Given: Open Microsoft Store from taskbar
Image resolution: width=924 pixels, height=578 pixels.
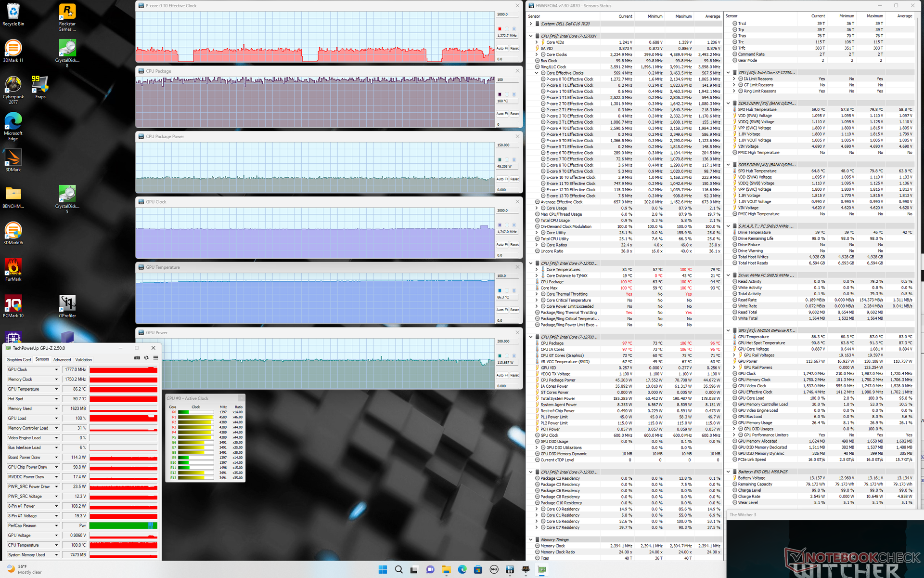Looking at the screenshot, I should [x=478, y=569].
